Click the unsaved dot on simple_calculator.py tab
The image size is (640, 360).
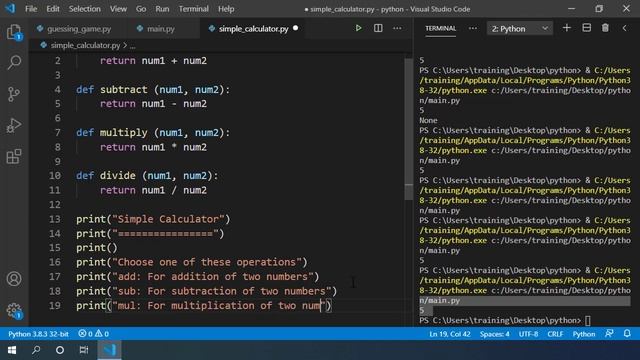coord(296,28)
